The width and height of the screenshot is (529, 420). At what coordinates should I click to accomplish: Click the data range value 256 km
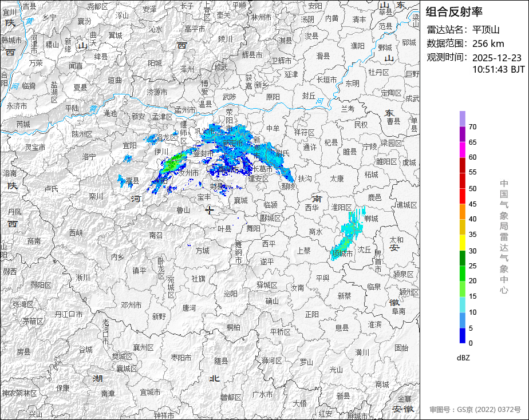pyautogui.click(x=488, y=43)
